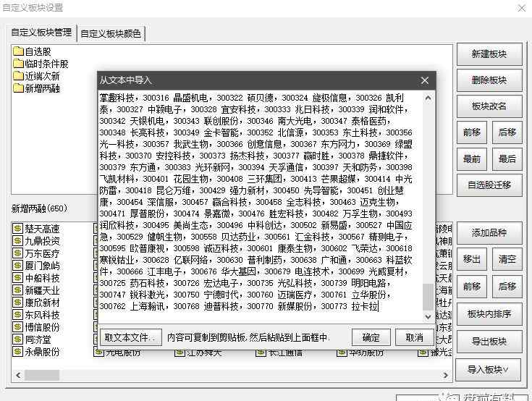Click the import text box's scroll-up arrow
This screenshot has height=401, width=532.
point(428,98)
